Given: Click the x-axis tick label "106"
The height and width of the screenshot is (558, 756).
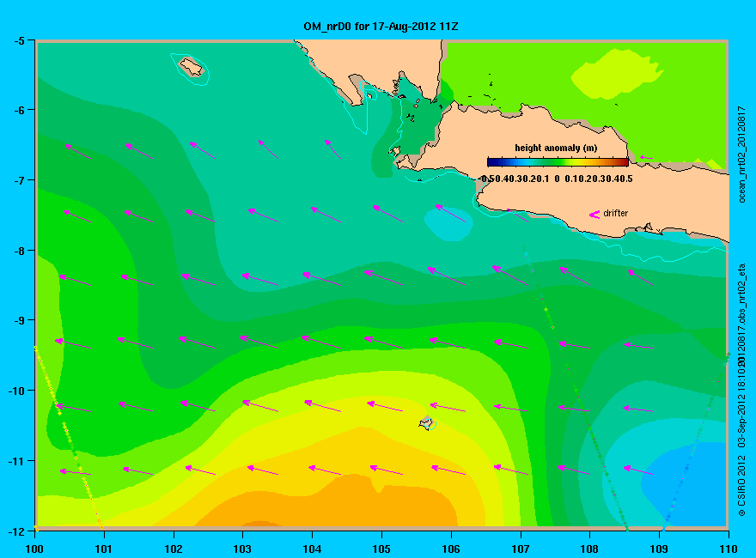Looking at the screenshot, I should 451,549.
